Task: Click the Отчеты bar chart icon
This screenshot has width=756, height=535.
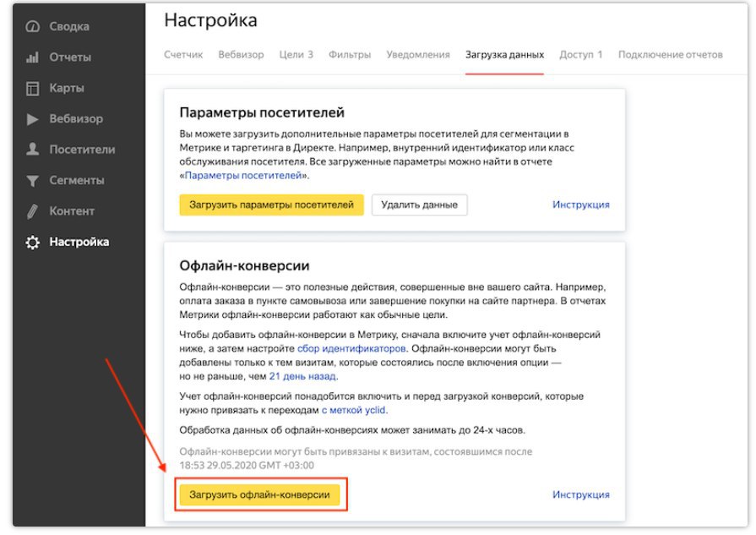Action: pos(33,57)
